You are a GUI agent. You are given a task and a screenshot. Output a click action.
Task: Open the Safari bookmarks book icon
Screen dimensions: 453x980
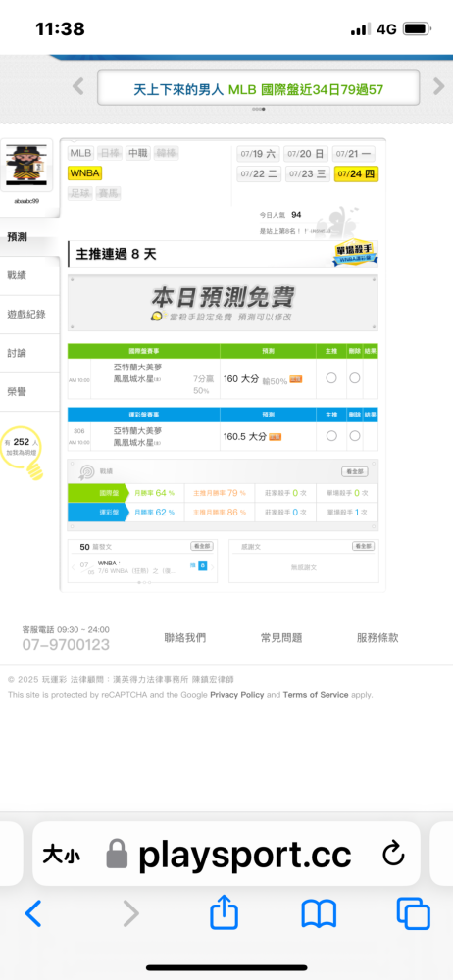[319, 913]
